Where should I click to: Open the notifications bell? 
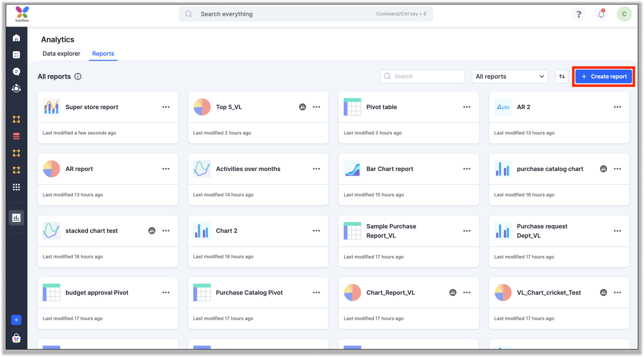602,14
